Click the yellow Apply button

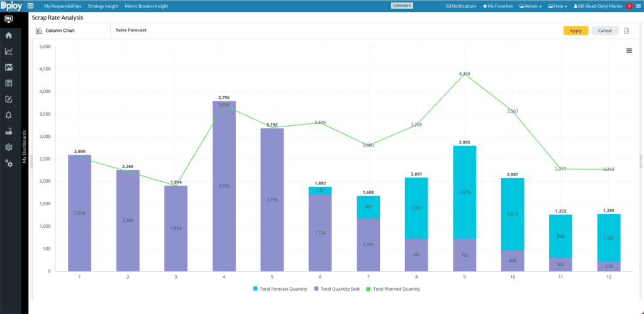pos(575,30)
